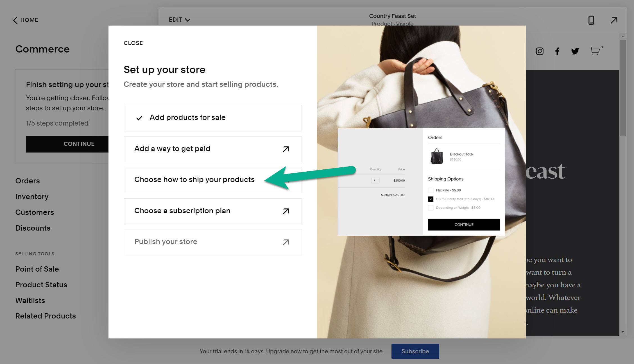The width and height of the screenshot is (634, 364).
Task: Click the arrow beside Choose a subscription plan
Action: [285, 211]
